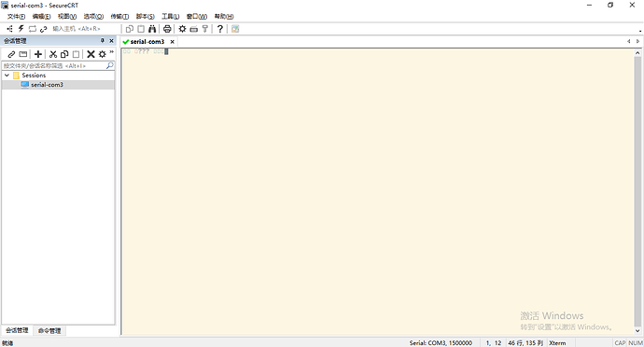Close the 会话管理 panel
This screenshot has width=644, height=347.
coord(111,41)
